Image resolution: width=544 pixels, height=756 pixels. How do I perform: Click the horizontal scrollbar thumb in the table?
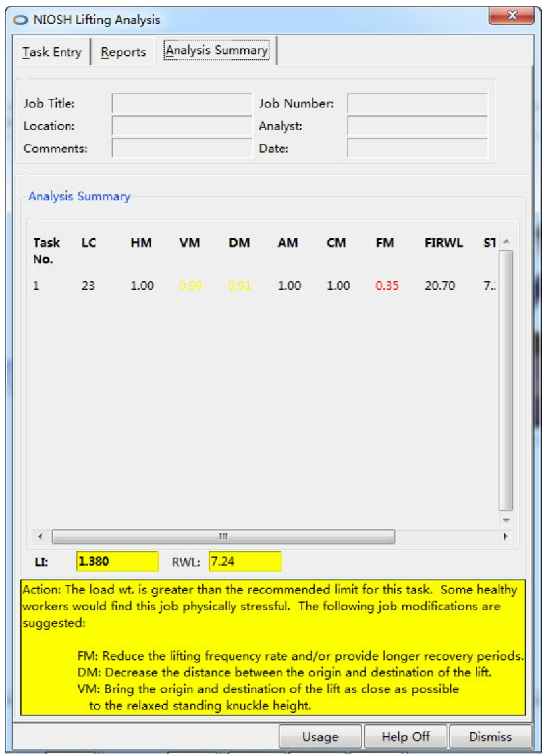coord(223,537)
